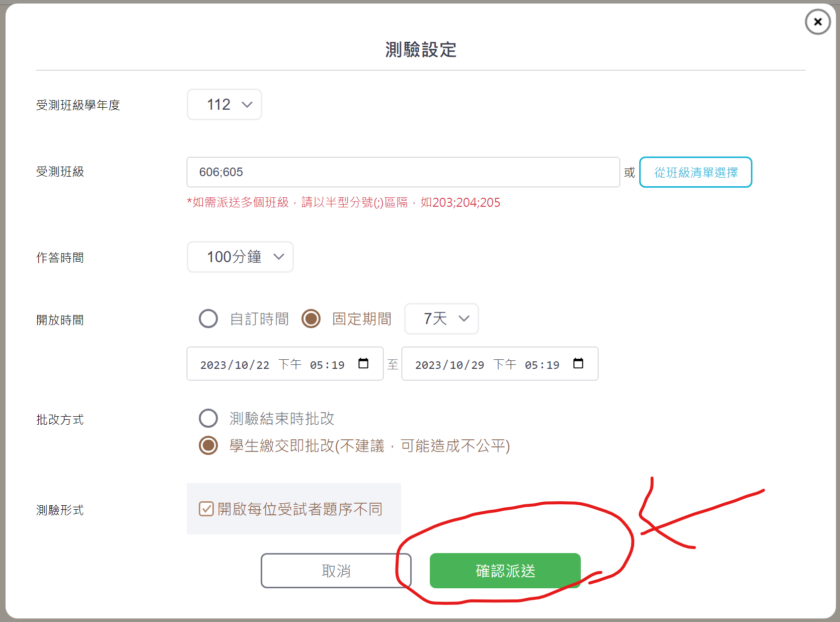
Task: Open calendar picker for start date 2023/10/22
Action: coord(363,363)
